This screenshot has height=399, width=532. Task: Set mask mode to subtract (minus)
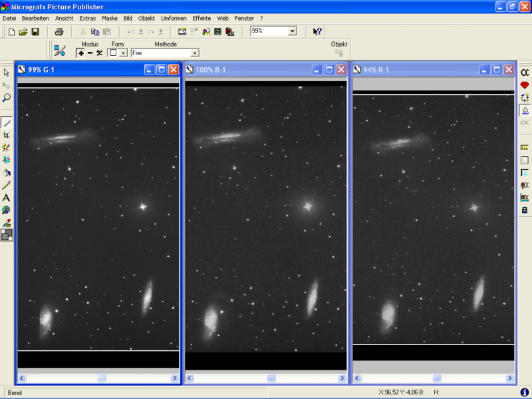coord(90,53)
